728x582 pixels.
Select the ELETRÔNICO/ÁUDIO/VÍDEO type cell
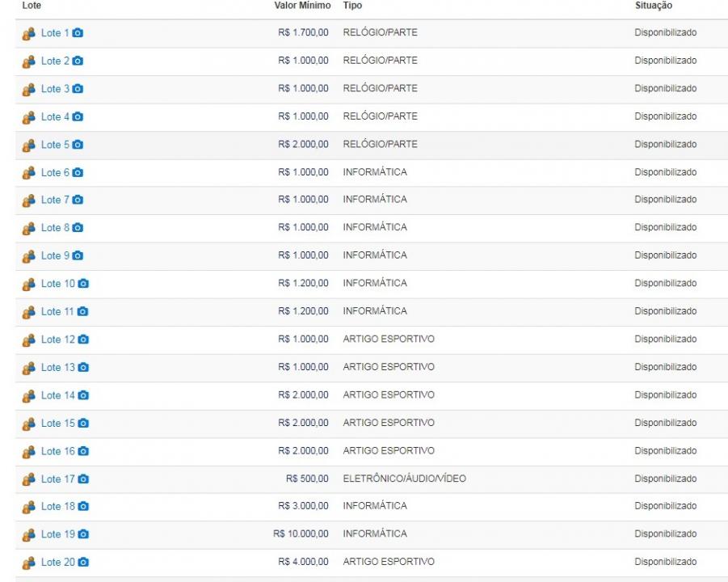click(404, 479)
